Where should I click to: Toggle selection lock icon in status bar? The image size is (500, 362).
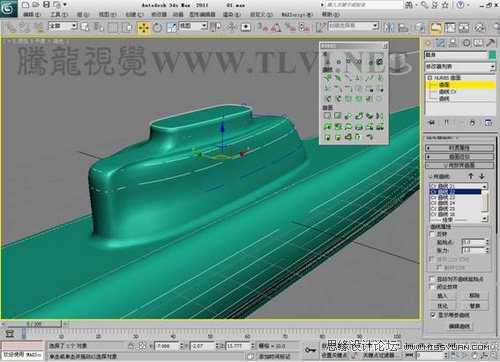(x=131, y=346)
